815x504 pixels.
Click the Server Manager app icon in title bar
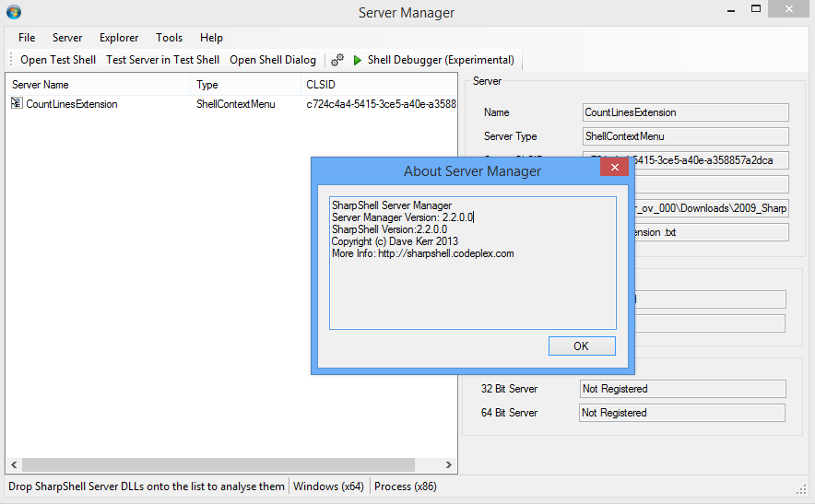[x=14, y=12]
